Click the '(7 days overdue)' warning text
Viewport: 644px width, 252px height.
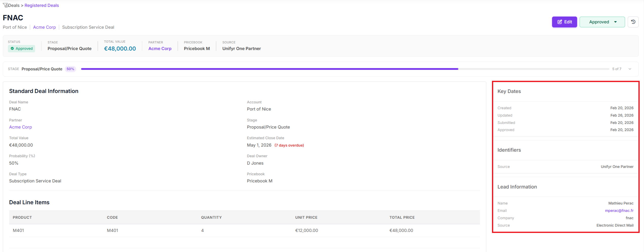coord(289,145)
